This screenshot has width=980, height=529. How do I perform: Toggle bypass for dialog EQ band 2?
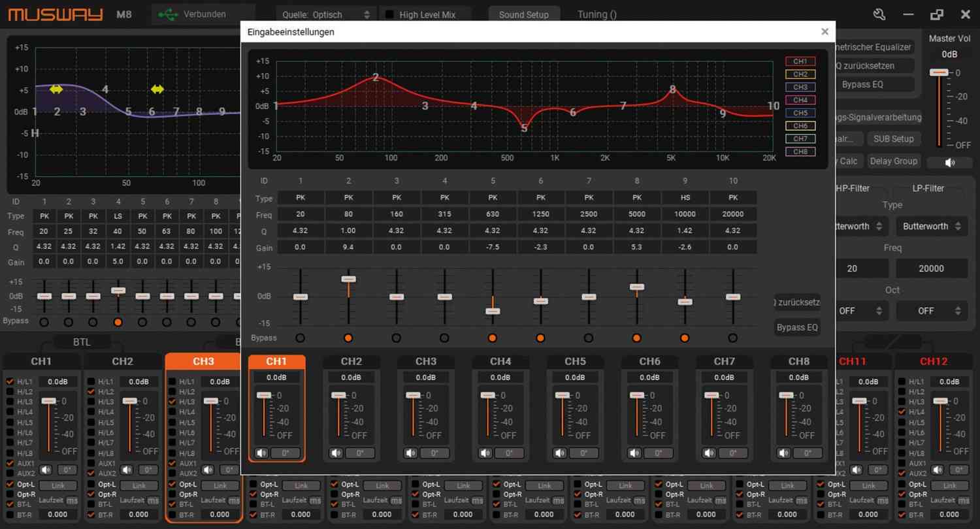(348, 338)
